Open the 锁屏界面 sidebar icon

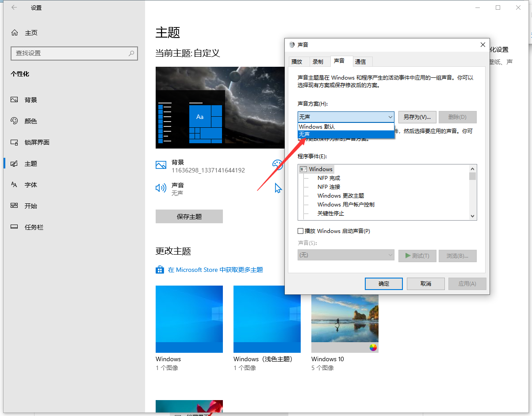tap(15, 142)
